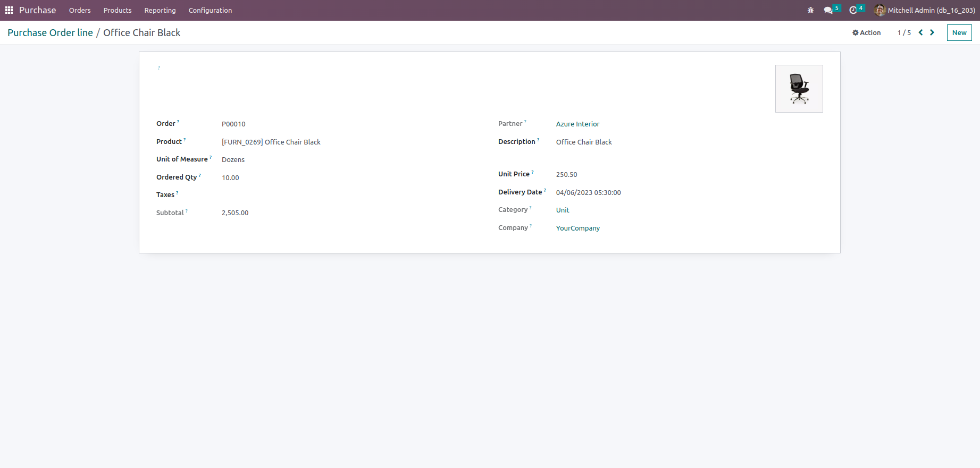Click Mitchell Admin user avatar
The width and height of the screenshot is (980, 468).
coord(880,10)
